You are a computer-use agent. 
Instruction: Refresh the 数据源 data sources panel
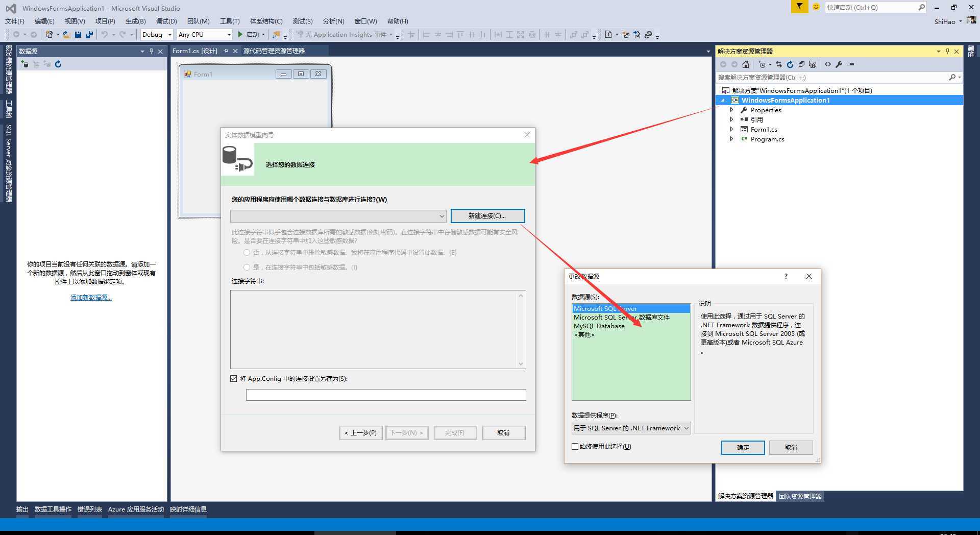58,64
